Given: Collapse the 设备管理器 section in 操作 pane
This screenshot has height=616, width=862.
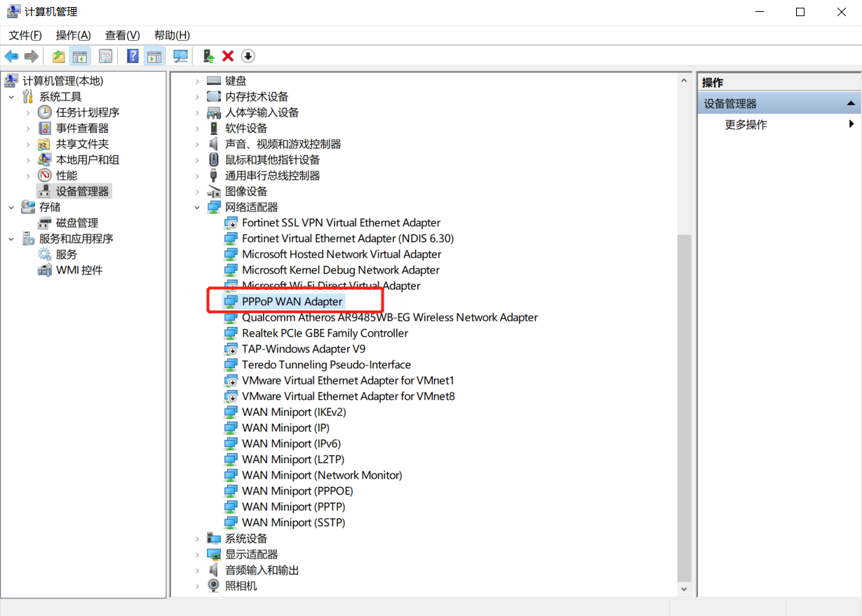Looking at the screenshot, I should click(851, 104).
